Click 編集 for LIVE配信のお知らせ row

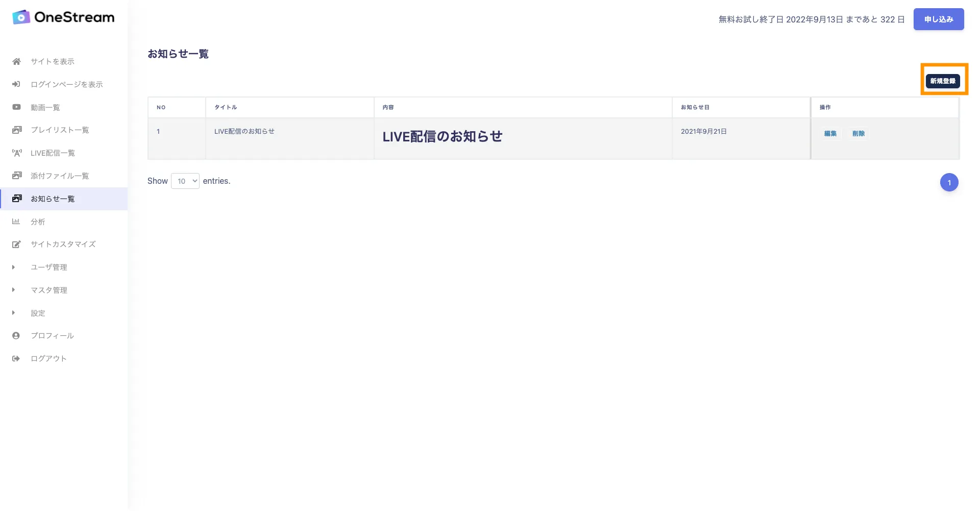pyautogui.click(x=830, y=134)
